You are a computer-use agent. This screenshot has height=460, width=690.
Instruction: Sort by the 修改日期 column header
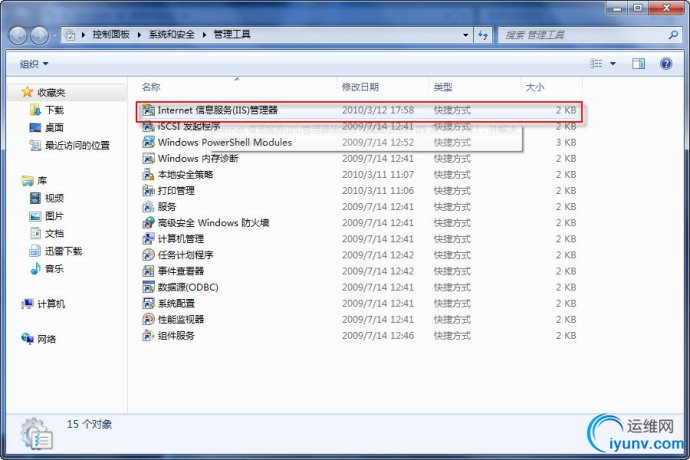point(360,87)
